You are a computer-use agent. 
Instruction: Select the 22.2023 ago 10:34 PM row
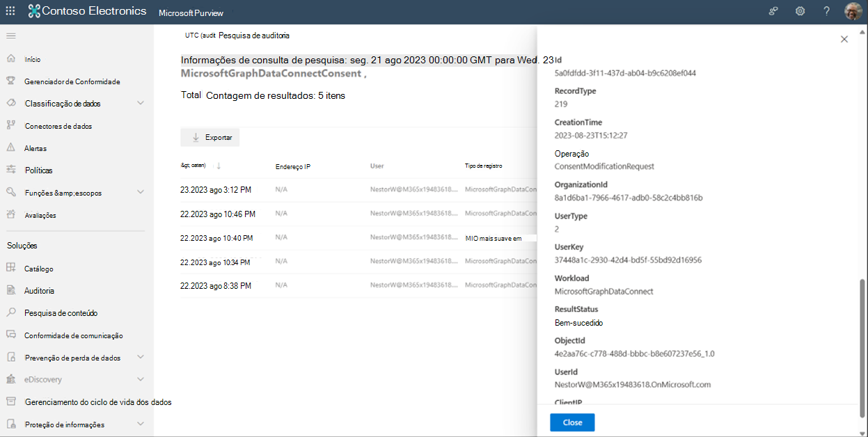point(358,262)
